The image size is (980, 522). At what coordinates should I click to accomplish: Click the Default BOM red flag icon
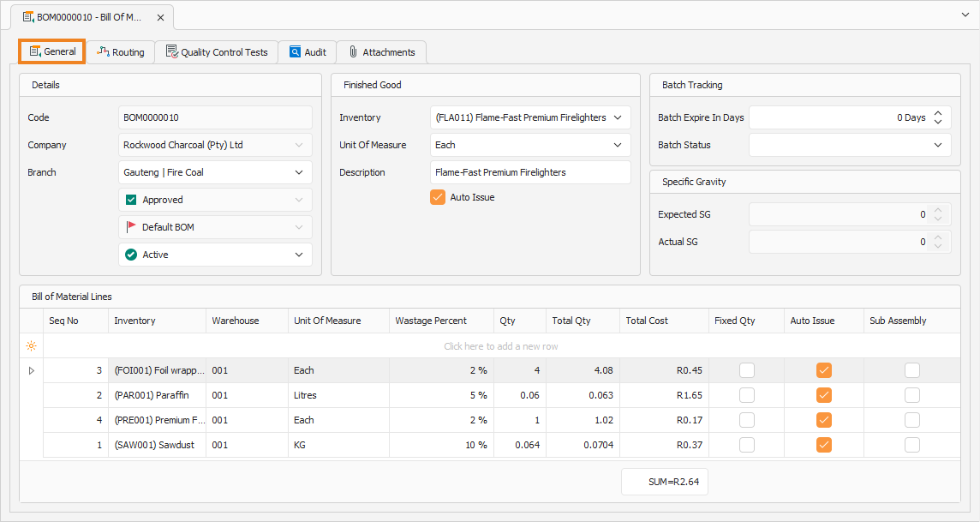[x=130, y=226]
